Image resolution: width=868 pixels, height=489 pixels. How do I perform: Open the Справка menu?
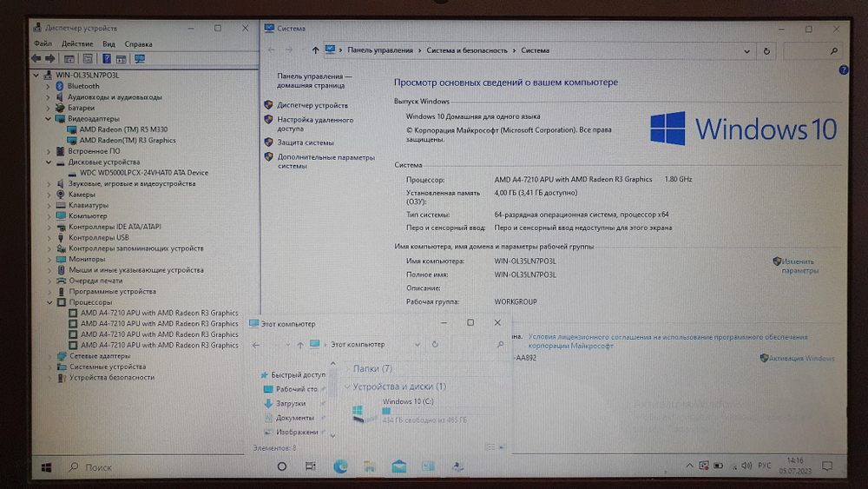tap(138, 43)
